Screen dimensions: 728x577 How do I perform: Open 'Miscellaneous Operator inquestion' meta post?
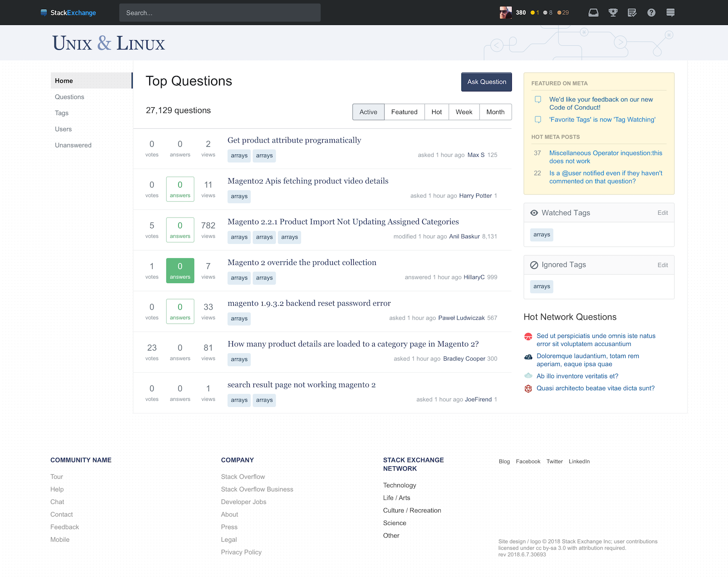pos(606,157)
